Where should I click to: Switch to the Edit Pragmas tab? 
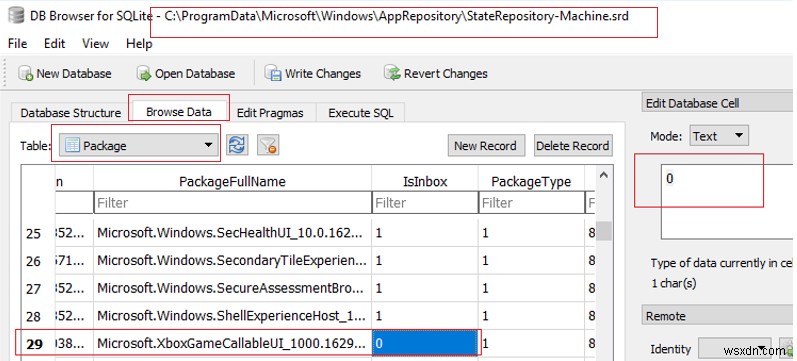270,113
